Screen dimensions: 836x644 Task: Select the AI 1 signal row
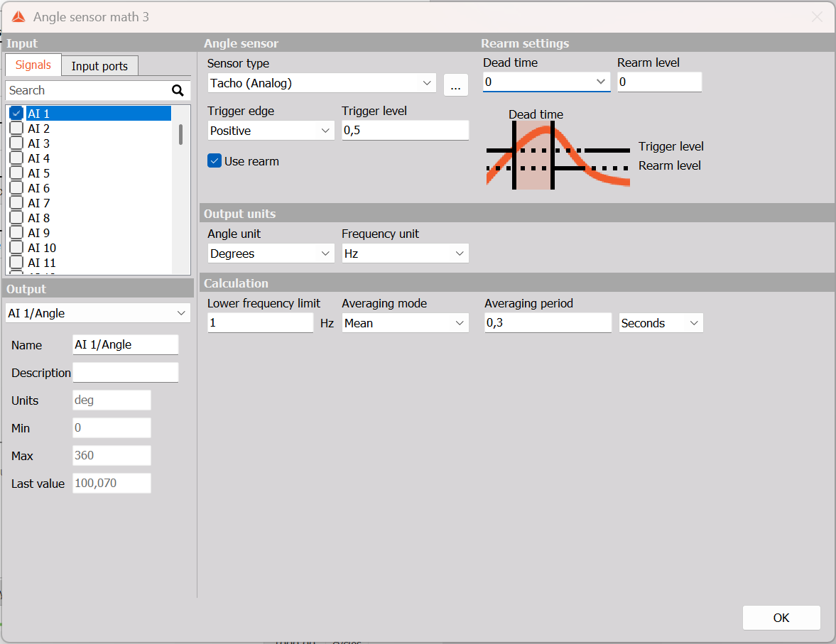pyautogui.click(x=98, y=113)
